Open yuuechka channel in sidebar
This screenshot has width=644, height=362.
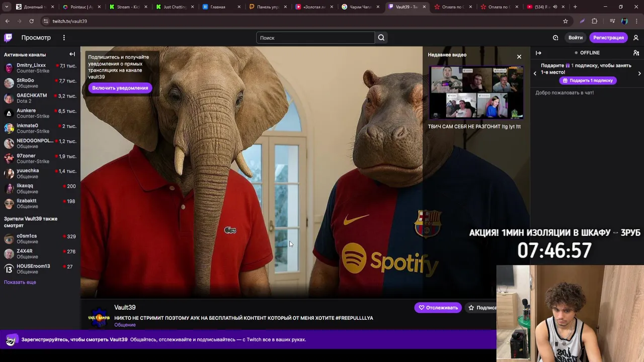coord(40,173)
